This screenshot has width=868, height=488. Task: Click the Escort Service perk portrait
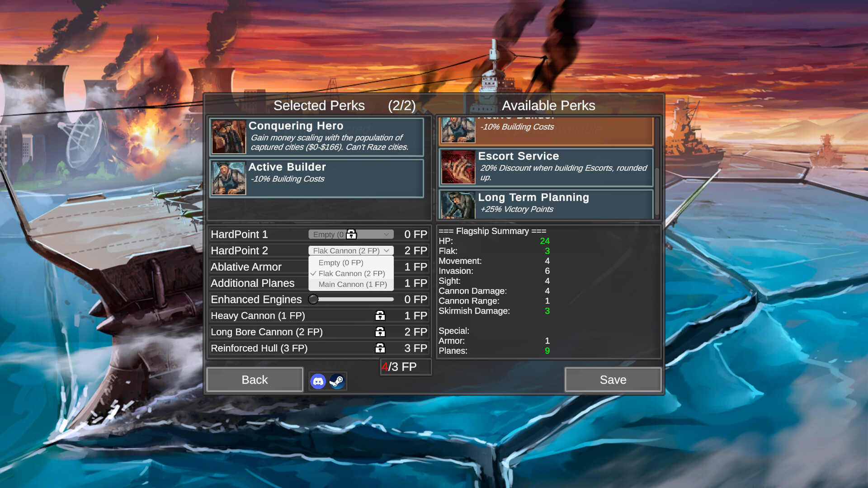pyautogui.click(x=458, y=167)
